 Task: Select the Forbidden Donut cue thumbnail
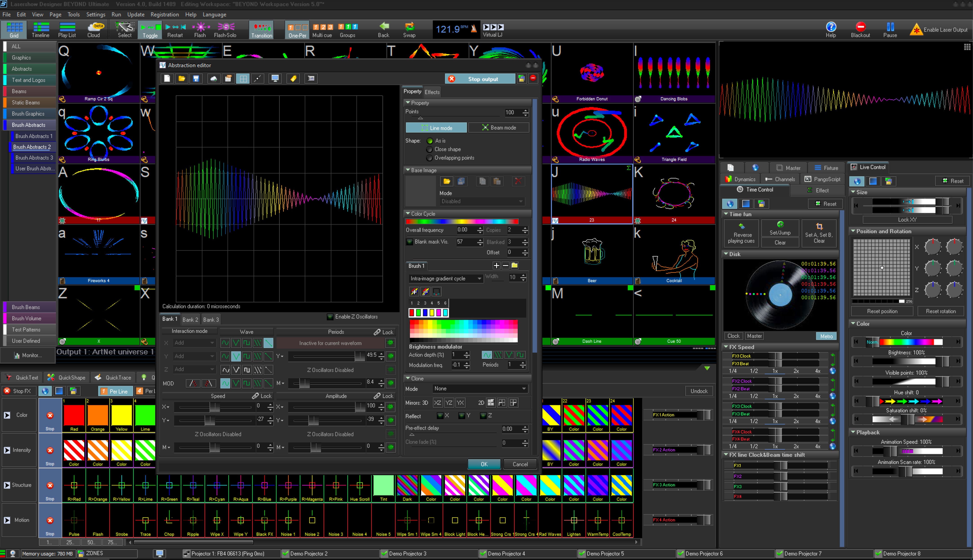[592, 73]
